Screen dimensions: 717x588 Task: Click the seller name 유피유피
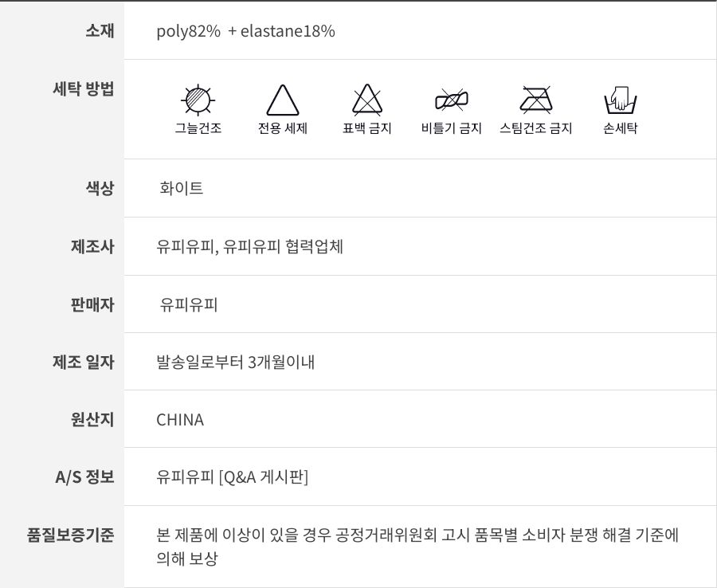click(189, 304)
